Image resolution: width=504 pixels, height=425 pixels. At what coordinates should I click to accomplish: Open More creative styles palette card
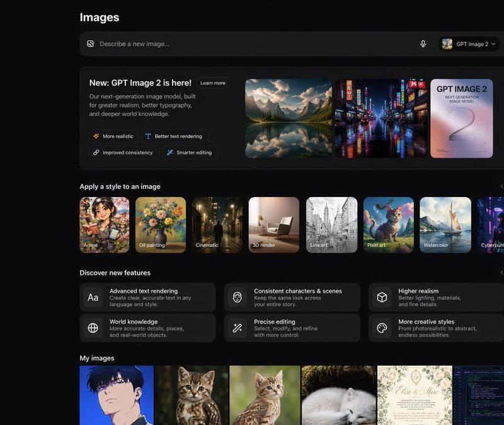tap(436, 328)
